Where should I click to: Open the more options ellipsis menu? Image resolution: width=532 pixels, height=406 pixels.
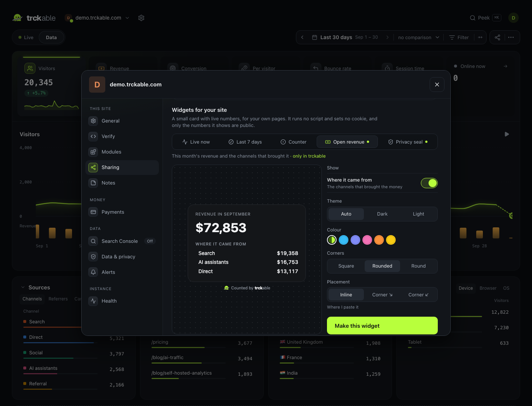(x=511, y=37)
